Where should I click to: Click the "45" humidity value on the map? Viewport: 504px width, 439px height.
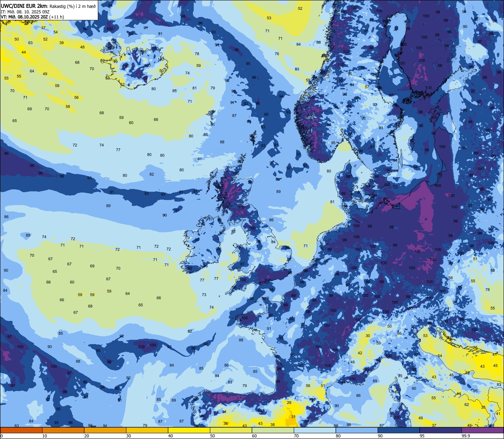click(x=495, y=365)
